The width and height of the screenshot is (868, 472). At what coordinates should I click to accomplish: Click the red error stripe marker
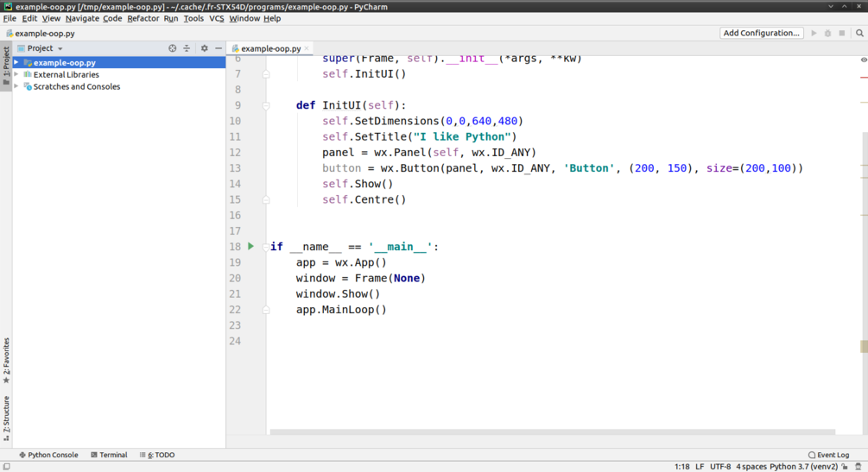pos(865,78)
